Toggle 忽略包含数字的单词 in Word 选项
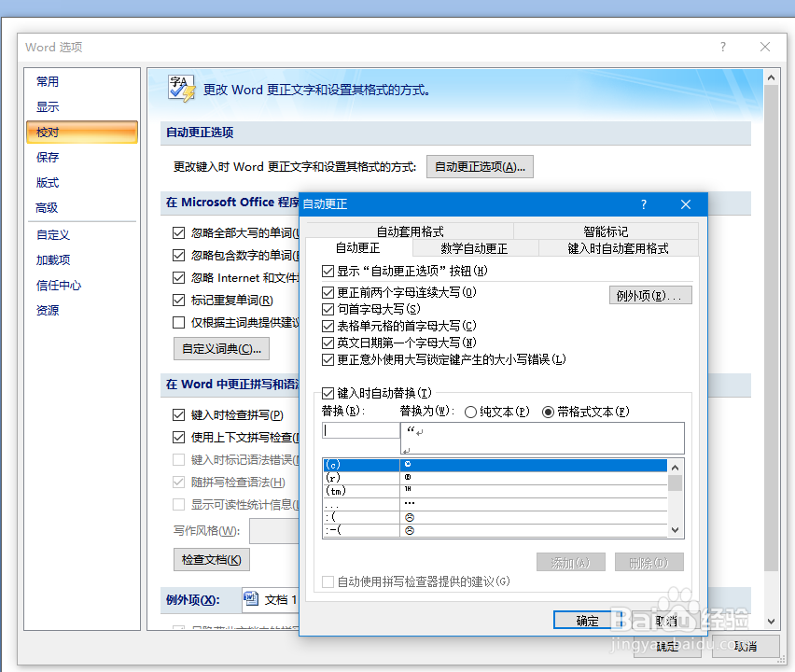Image resolution: width=795 pixels, height=672 pixels. 178,255
